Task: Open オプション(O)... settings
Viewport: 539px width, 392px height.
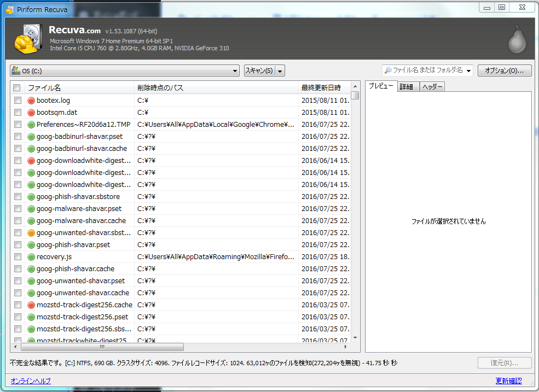Action: 505,71
